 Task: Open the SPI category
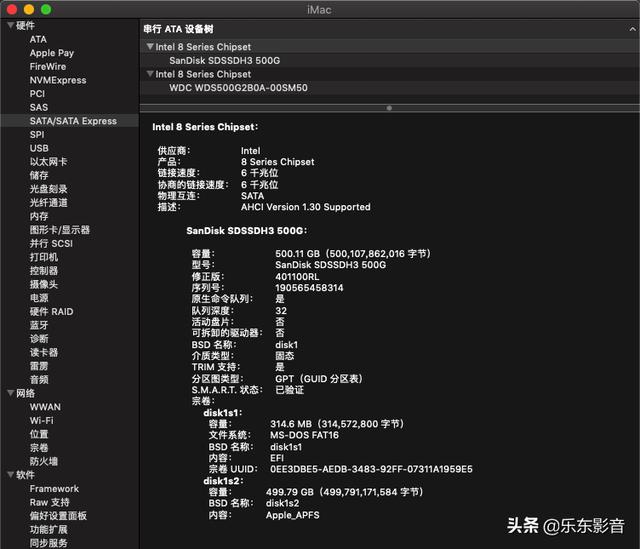pos(37,134)
